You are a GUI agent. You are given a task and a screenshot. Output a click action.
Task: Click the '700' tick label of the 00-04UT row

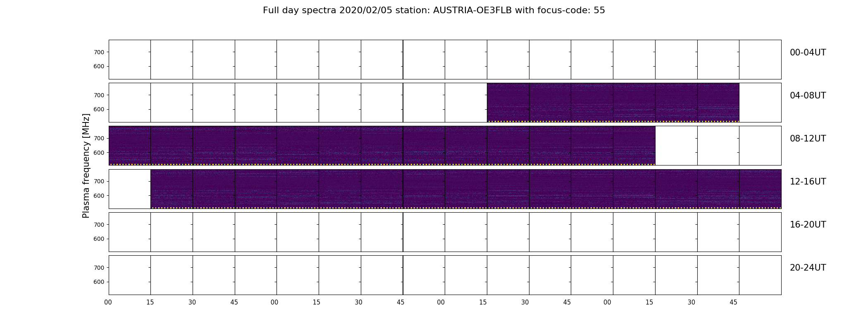99,52
